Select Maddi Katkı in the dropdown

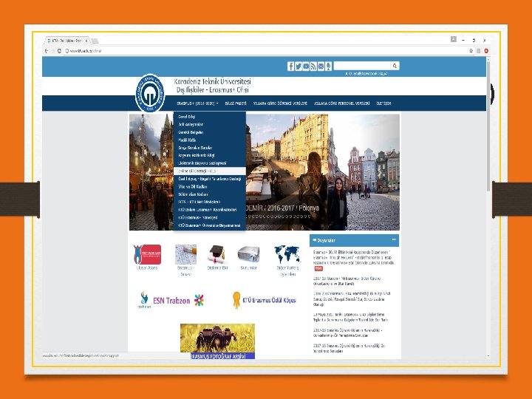coord(210,140)
